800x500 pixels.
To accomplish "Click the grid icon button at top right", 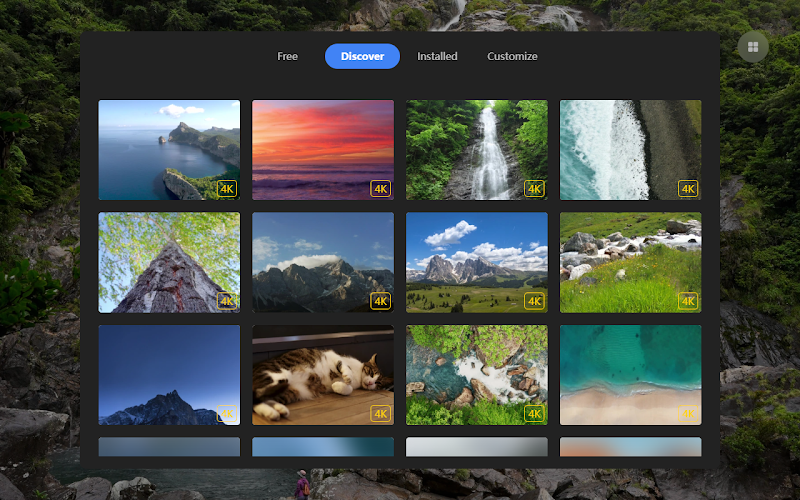I will tap(753, 47).
